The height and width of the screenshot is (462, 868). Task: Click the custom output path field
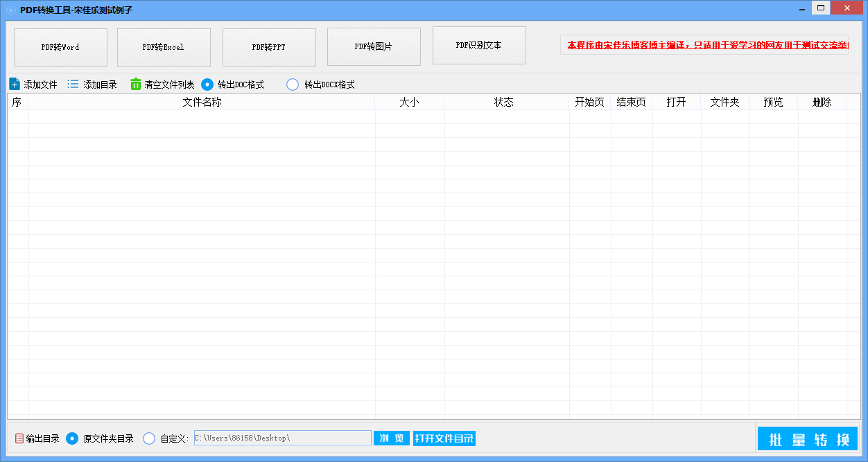point(283,438)
